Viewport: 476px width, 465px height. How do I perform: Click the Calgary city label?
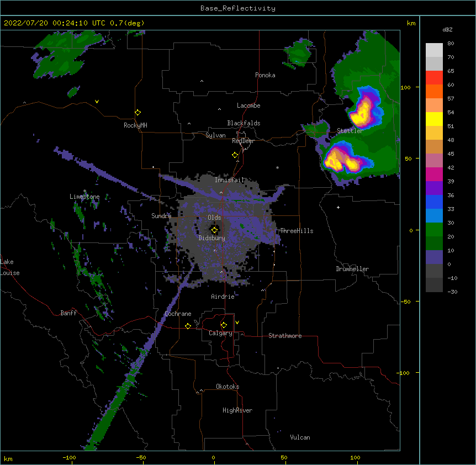[220, 333]
